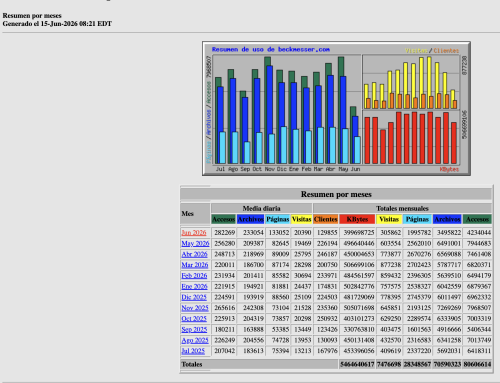
Task: Open the Oct 2025 monthly report link
Action: pos(194,318)
